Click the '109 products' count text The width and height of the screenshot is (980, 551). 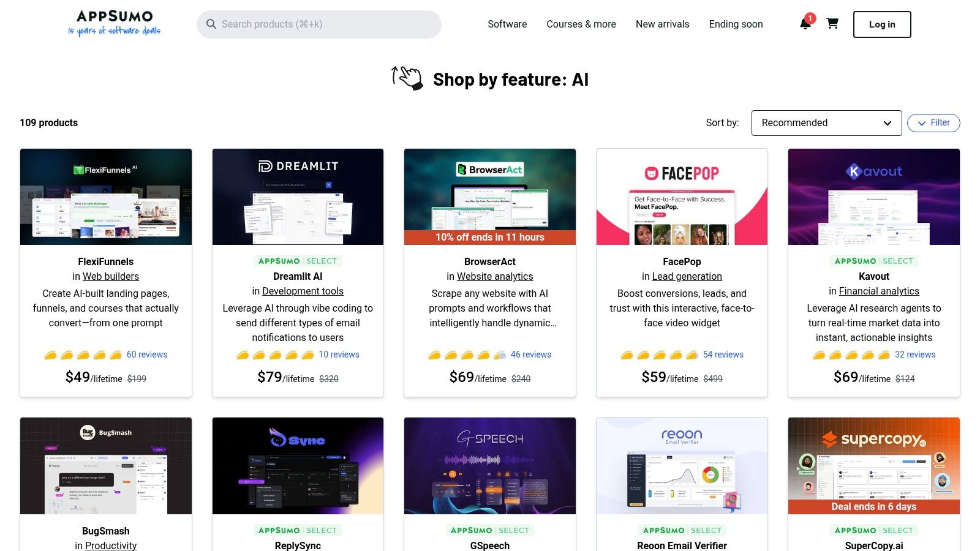tap(49, 122)
